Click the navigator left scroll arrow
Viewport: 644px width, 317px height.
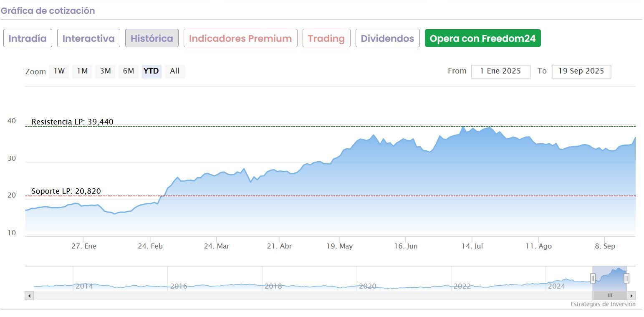[x=29, y=296]
